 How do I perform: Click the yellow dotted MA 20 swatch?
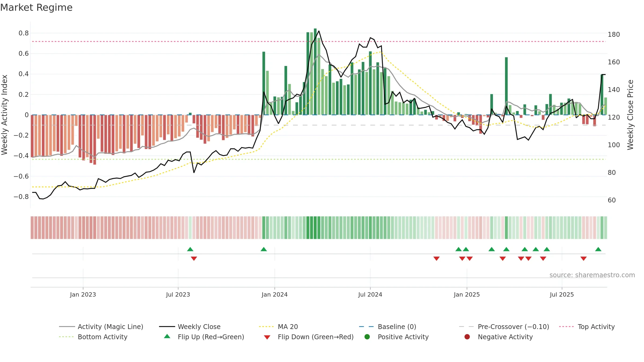coord(266,327)
